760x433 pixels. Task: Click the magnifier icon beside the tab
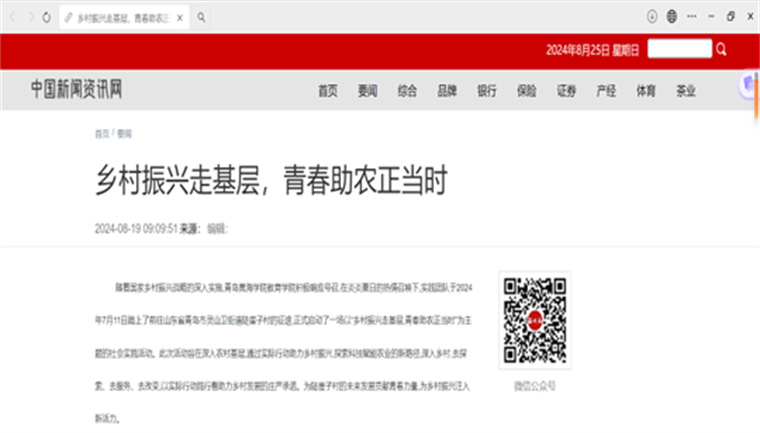201,17
